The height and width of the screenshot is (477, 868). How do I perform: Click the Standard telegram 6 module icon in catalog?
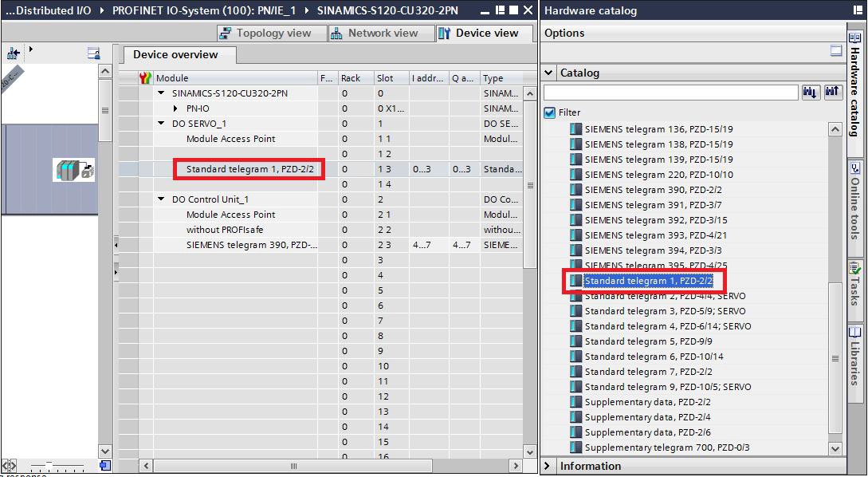pos(576,357)
